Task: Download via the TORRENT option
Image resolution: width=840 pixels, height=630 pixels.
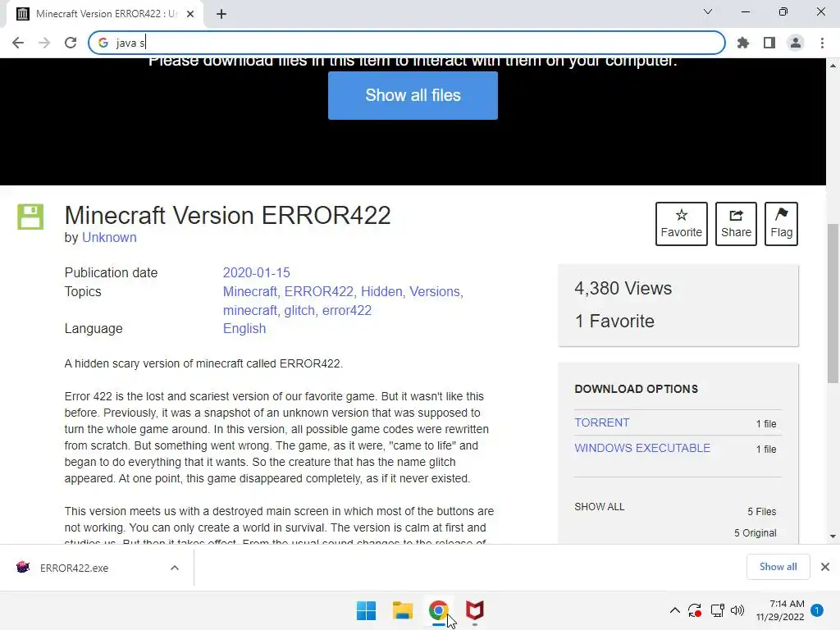Action: tap(601, 422)
